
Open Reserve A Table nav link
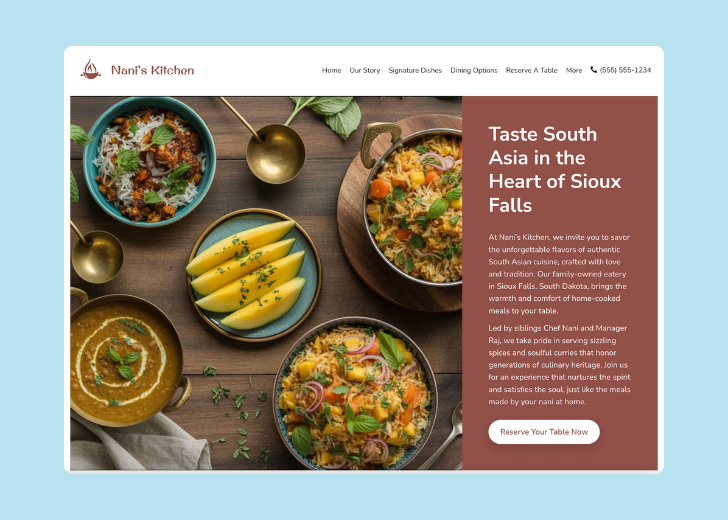[532, 70]
